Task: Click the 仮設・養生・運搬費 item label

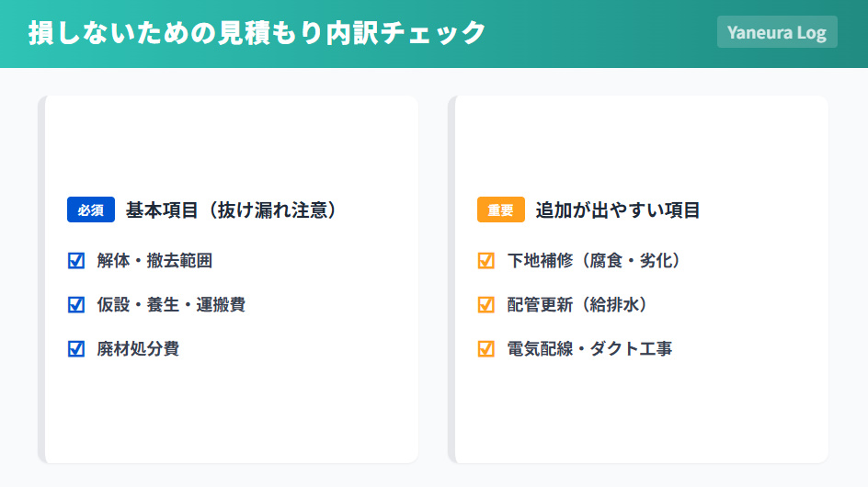Action: [171, 305]
